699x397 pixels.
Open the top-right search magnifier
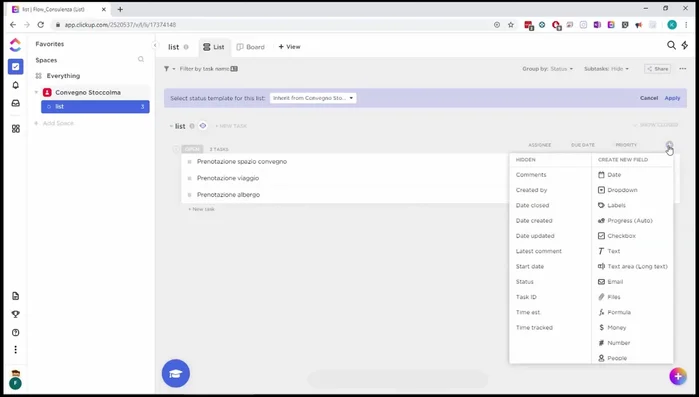tap(671, 45)
